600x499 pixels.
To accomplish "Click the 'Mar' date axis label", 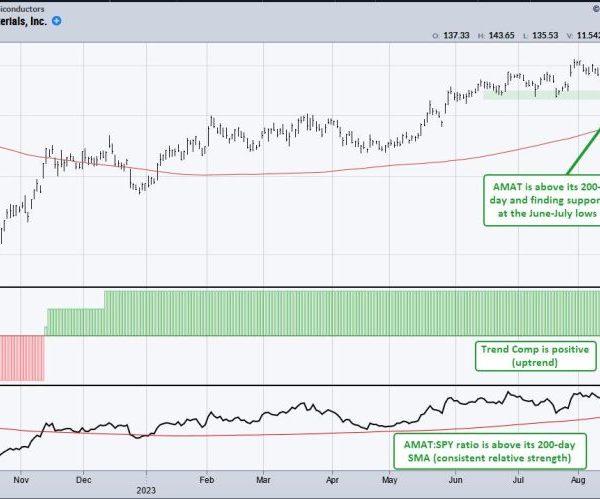I will pos(263,480).
